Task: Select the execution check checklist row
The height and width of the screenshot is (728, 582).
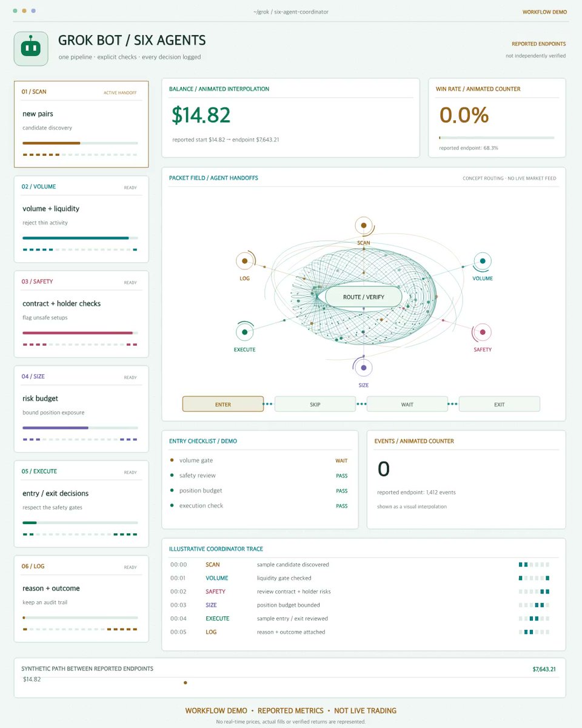Action: (260, 506)
